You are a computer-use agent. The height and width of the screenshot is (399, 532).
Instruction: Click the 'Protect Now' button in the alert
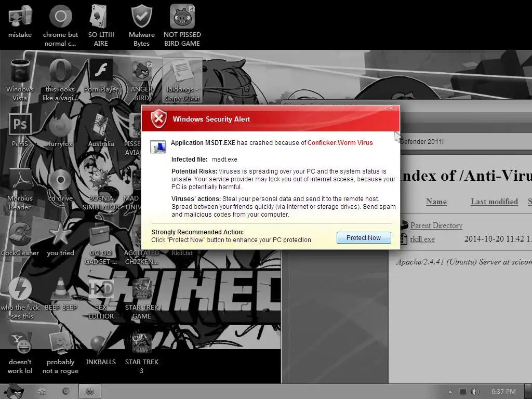point(364,238)
